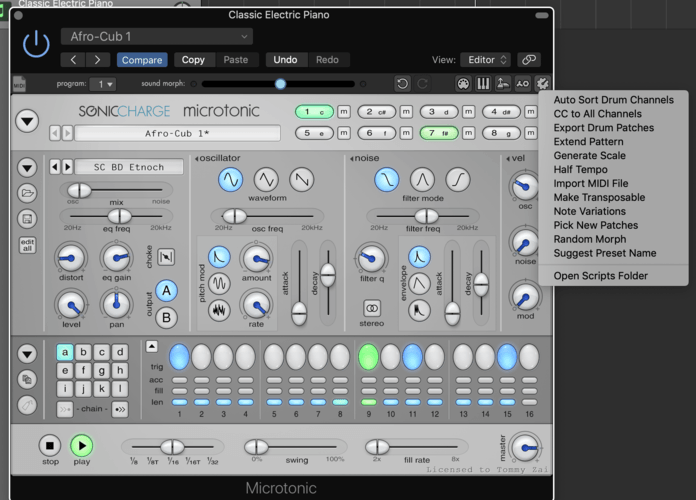Toggle trigger step 9
696x500 pixels.
[x=368, y=357]
